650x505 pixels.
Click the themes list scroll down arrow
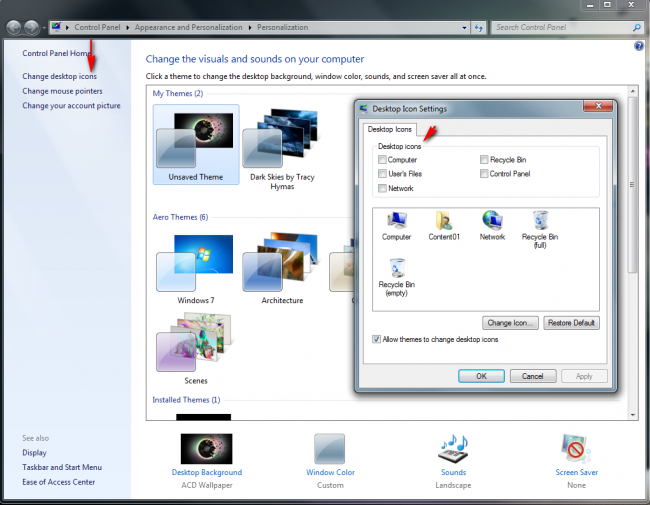[x=632, y=415]
